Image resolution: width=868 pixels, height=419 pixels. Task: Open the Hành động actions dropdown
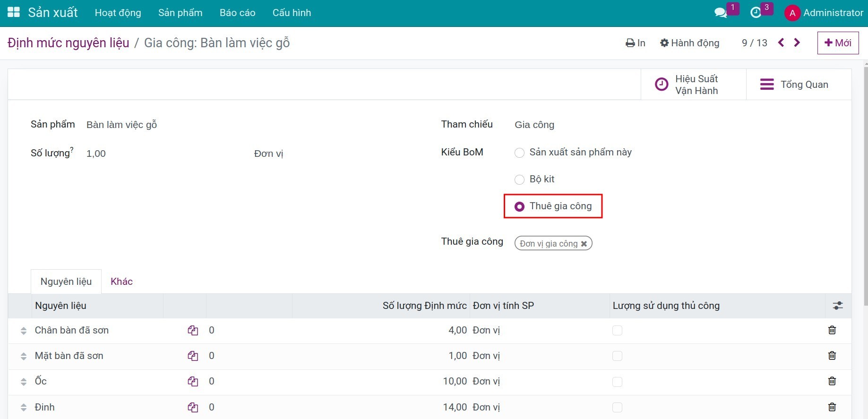689,43
